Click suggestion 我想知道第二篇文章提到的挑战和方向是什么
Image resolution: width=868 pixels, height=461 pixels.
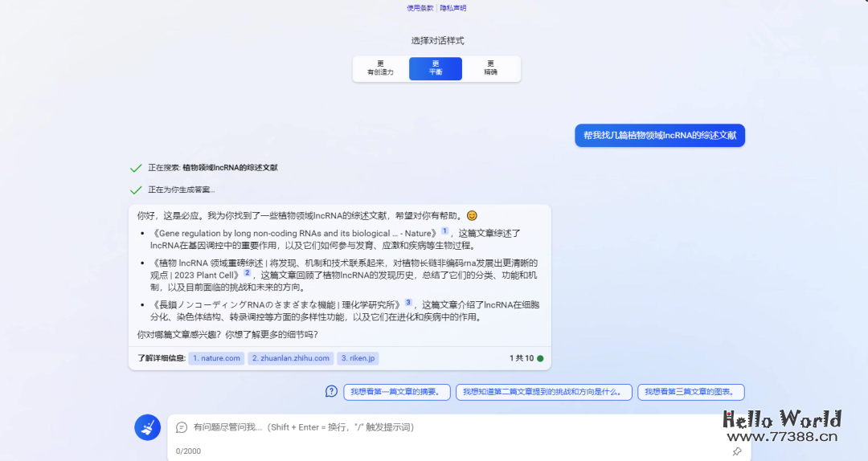pos(543,392)
